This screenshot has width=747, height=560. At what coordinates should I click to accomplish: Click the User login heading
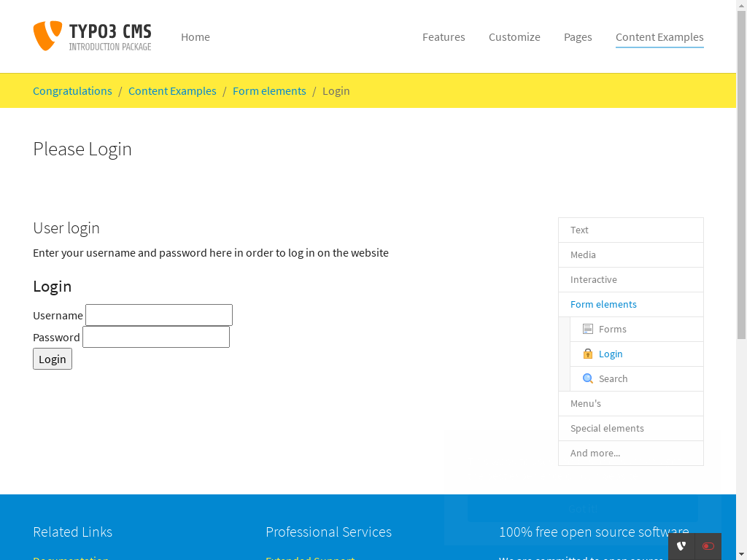[66, 228]
